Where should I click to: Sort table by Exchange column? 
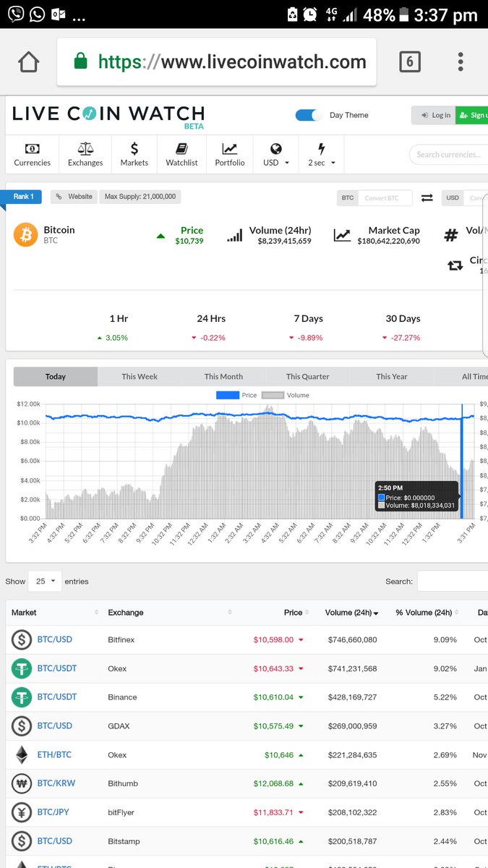click(170, 613)
